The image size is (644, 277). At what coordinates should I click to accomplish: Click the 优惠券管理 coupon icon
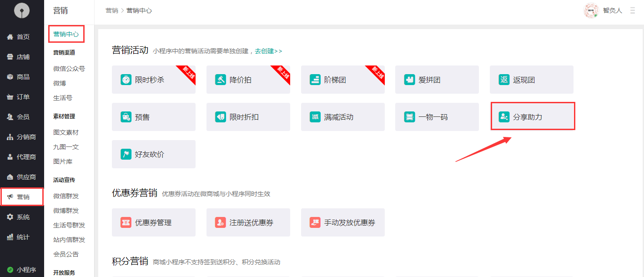(x=126, y=222)
